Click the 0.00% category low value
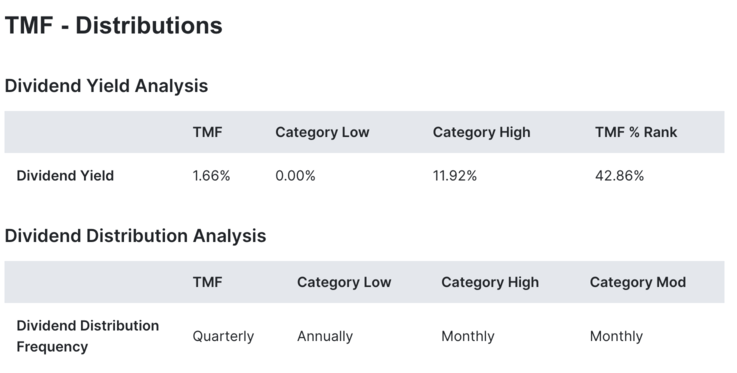 pyautogui.click(x=295, y=176)
